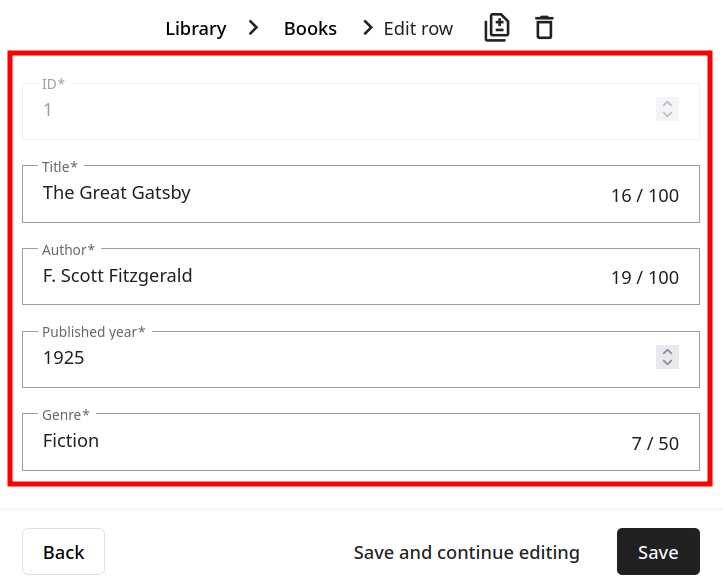Viewport: 723px width, 588px height.
Task: Click the chevron before Edit row
Action: (369, 28)
